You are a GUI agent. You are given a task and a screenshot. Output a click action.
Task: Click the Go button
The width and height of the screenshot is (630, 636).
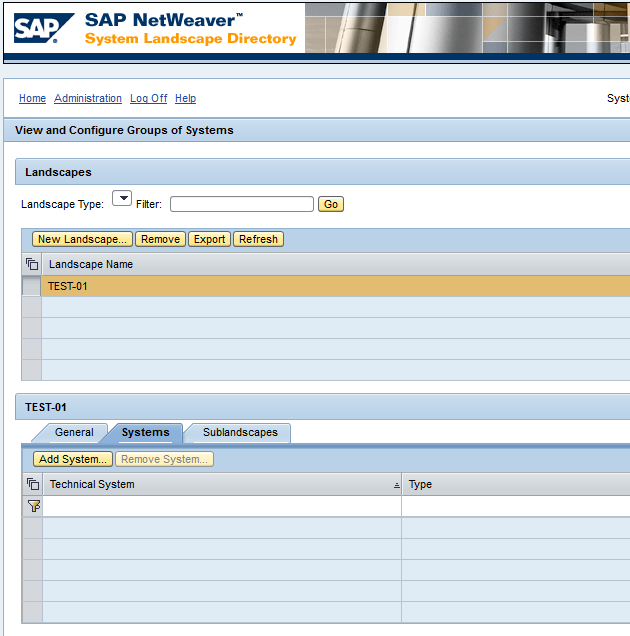coord(331,204)
